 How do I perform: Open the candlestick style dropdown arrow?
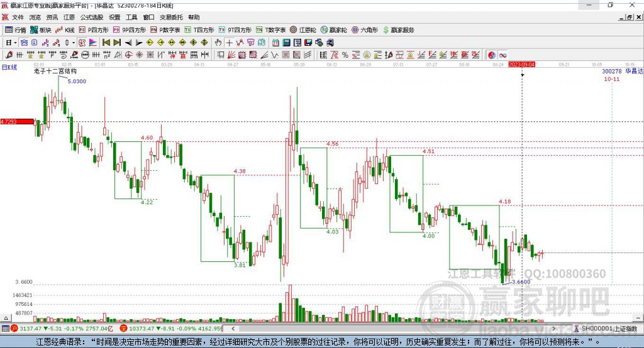pos(74,43)
